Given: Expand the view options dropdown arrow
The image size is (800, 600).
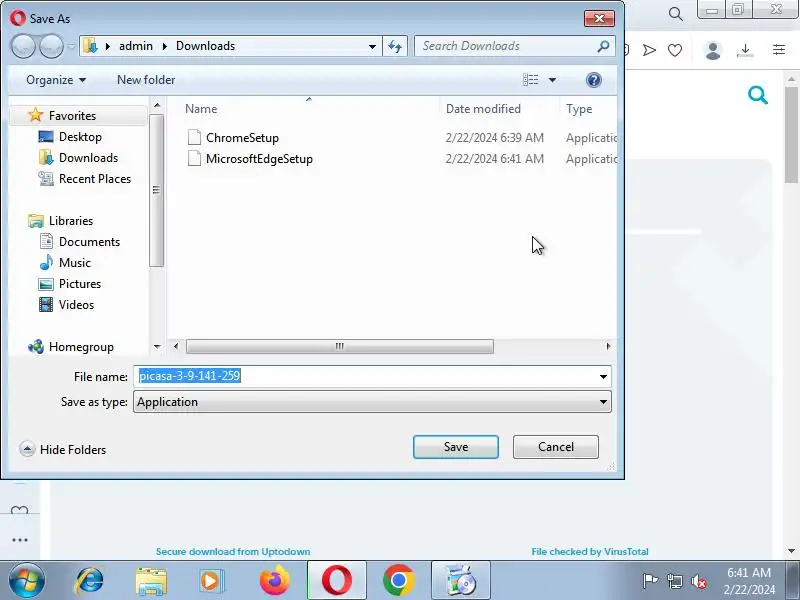Looking at the screenshot, I should point(552,80).
